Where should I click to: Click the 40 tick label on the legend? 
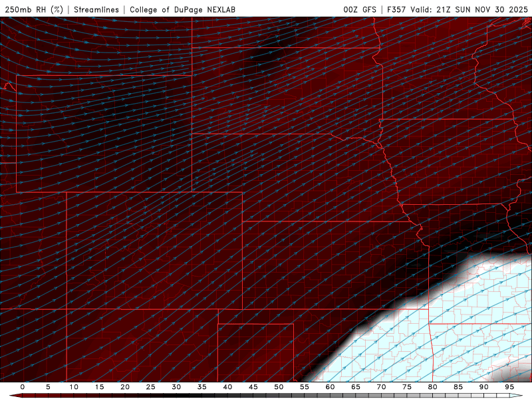tap(227, 387)
